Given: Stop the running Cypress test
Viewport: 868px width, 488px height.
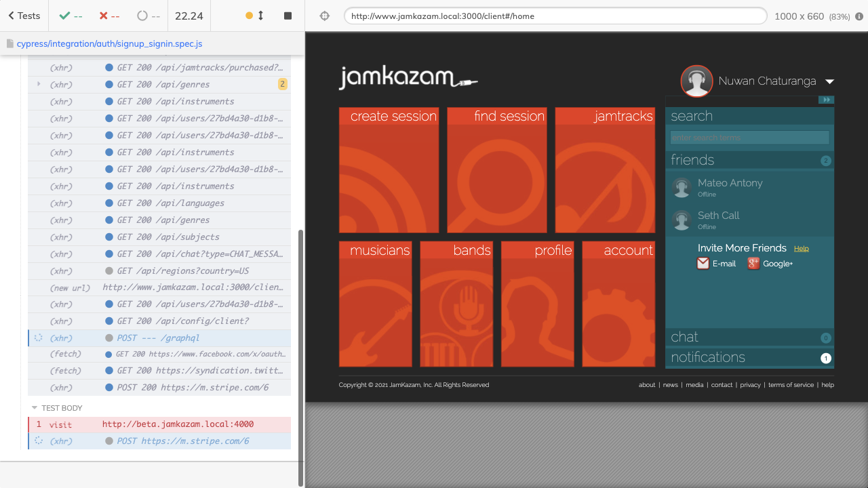Looking at the screenshot, I should [288, 16].
